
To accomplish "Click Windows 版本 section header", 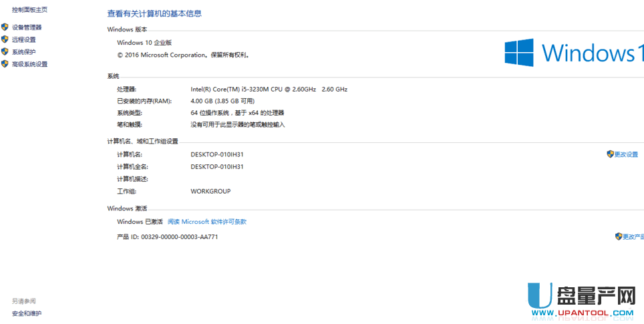I will coord(127,29).
